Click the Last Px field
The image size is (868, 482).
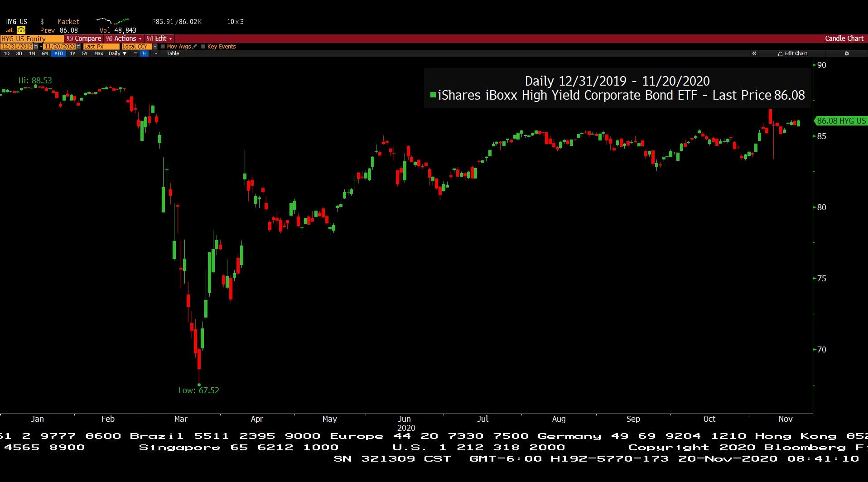(101, 47)
